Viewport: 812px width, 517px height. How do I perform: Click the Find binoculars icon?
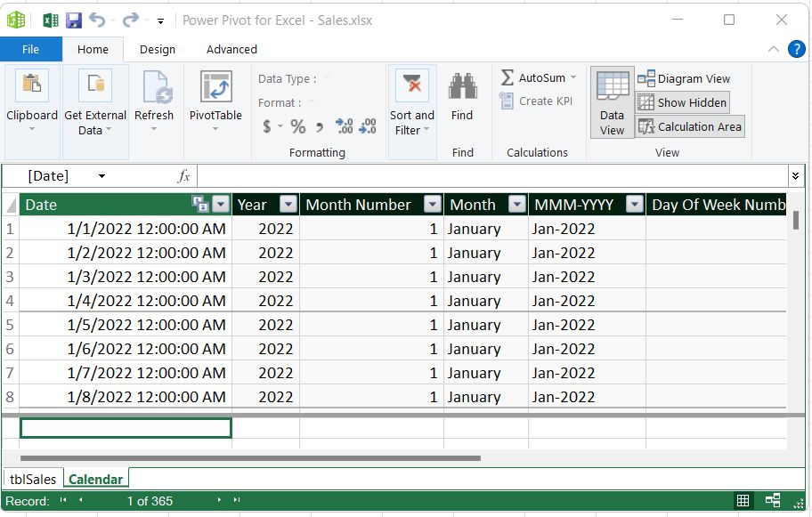[462, 86]
